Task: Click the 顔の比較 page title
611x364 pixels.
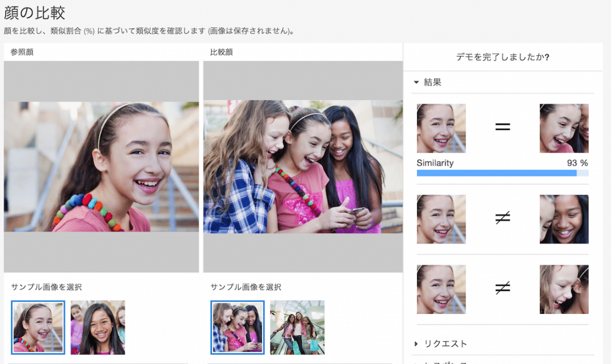Action: [x=34, y=13]
